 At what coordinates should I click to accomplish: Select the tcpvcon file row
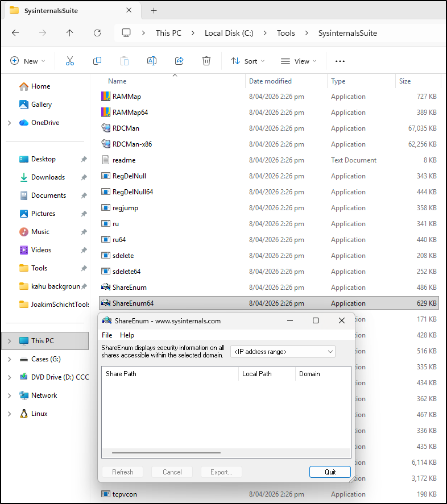pos(269,494)
